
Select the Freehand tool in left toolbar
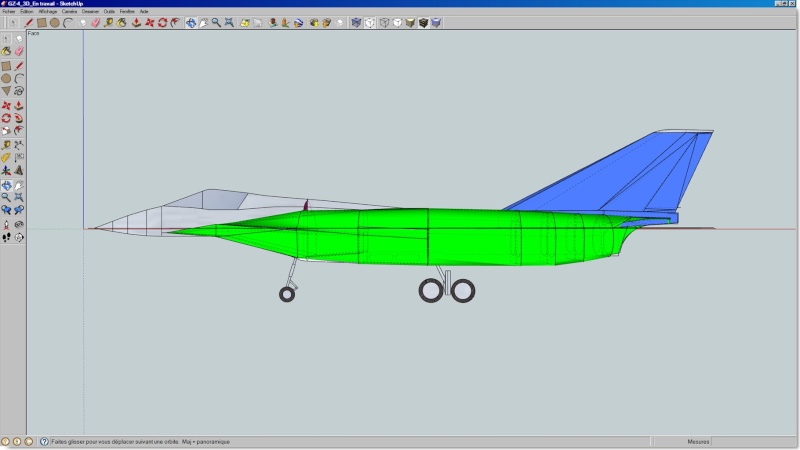click(x=19, y=91)
